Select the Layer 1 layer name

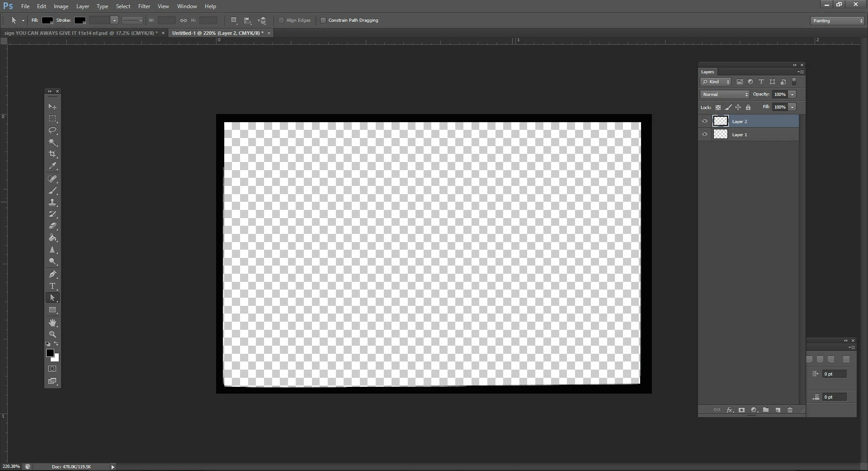(x=740, y=135)
